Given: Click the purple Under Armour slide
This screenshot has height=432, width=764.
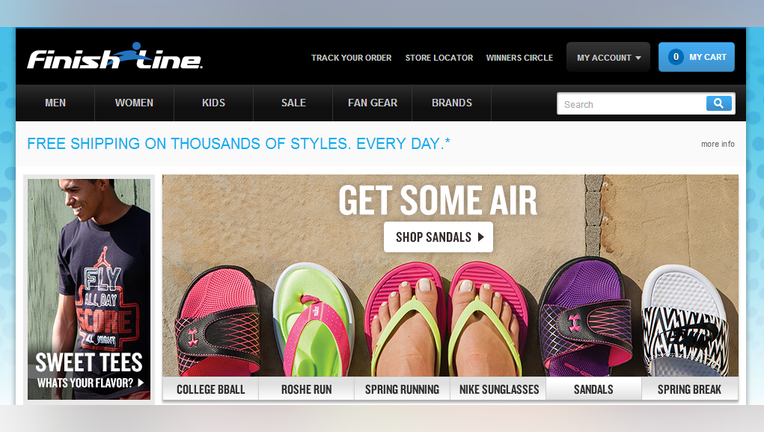Looking at the screenshot, I should tap(586, 318).
